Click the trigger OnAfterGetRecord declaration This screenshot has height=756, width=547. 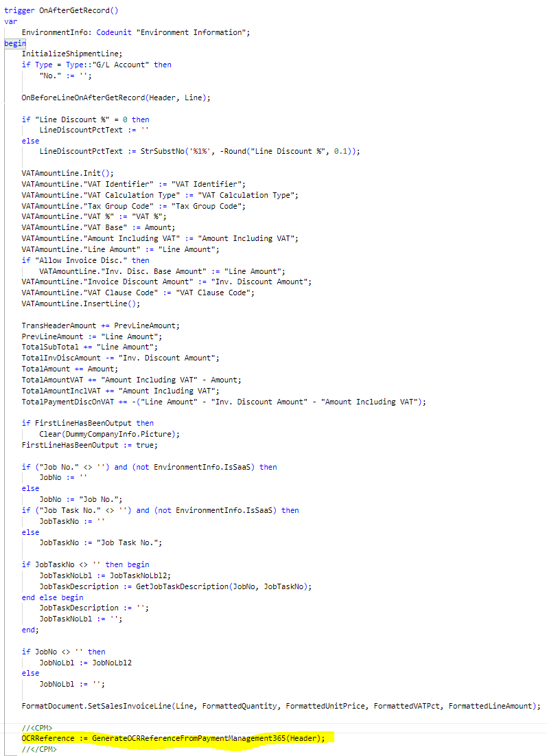60,10
